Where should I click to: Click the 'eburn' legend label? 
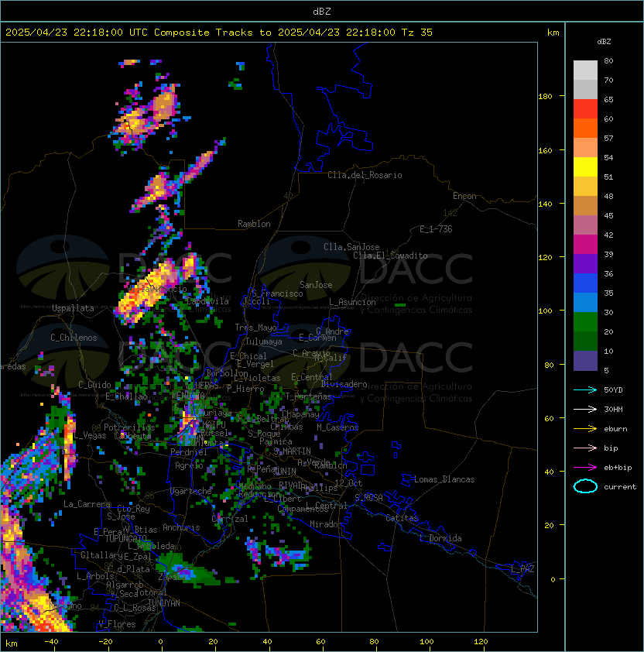(615, 429)
